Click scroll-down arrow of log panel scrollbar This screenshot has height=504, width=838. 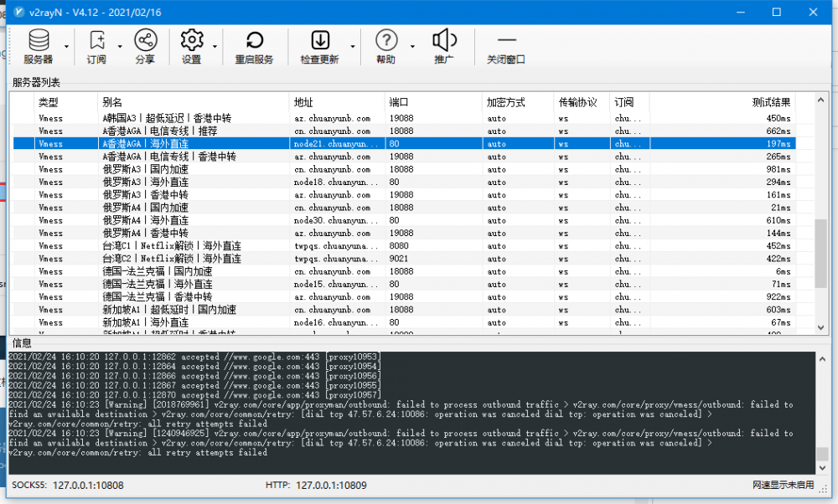821,467
